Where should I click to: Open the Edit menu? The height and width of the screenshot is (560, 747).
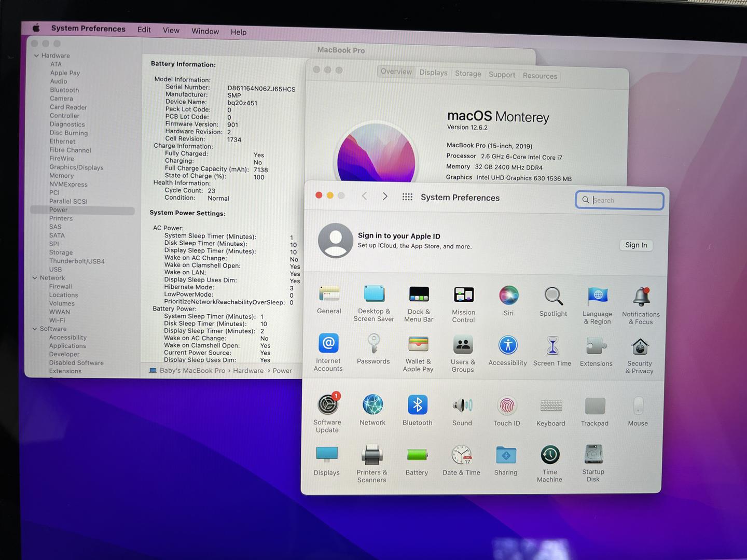144,30
